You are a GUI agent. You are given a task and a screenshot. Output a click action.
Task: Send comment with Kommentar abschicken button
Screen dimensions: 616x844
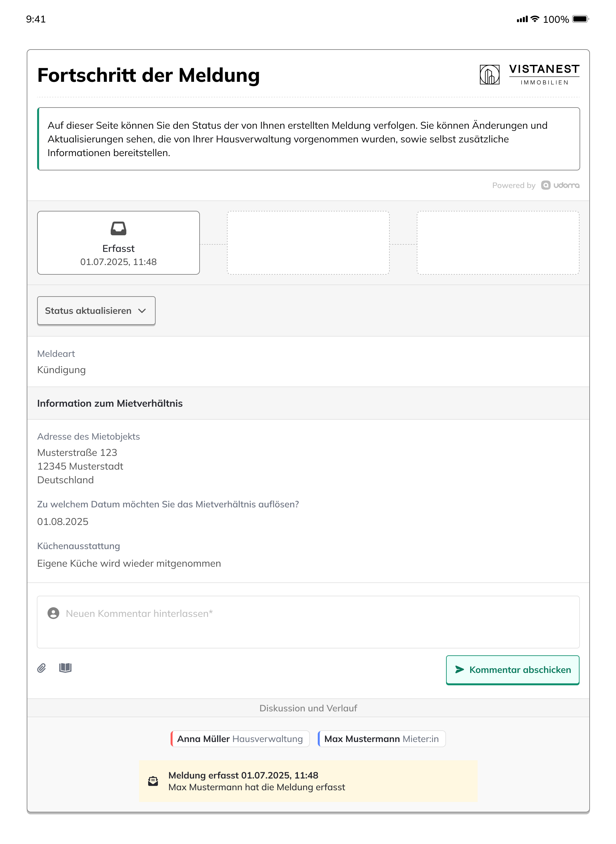click(512, 670)
